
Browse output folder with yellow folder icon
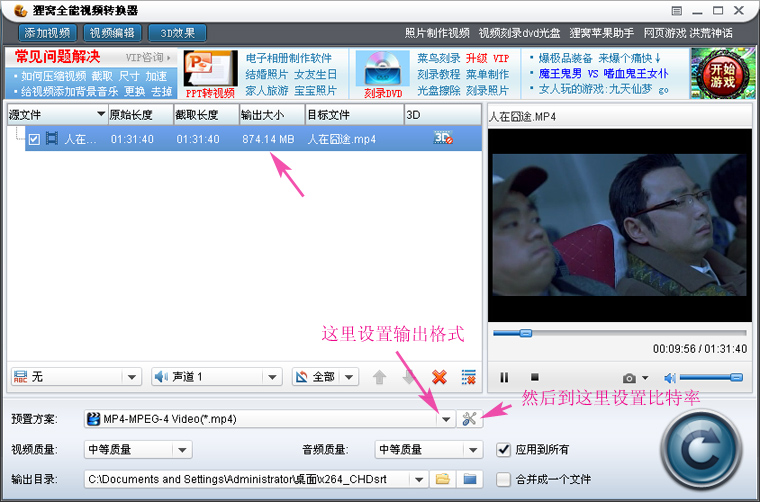point(442,479)
